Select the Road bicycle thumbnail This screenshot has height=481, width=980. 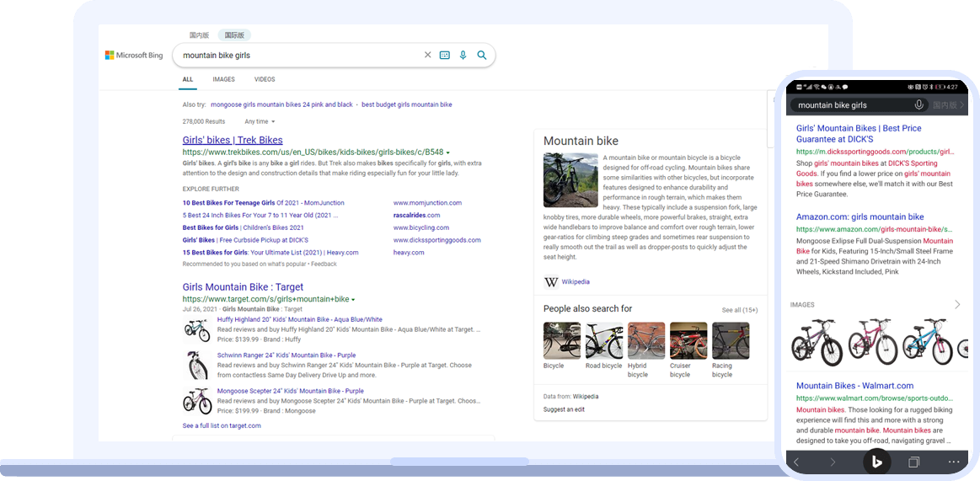tap(604, 341)
